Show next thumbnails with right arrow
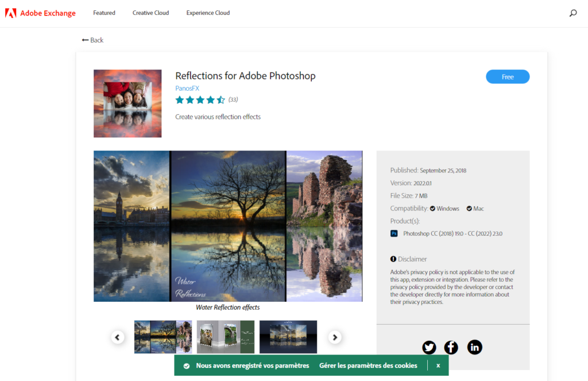The image size is (588, 381). [335, 337]
